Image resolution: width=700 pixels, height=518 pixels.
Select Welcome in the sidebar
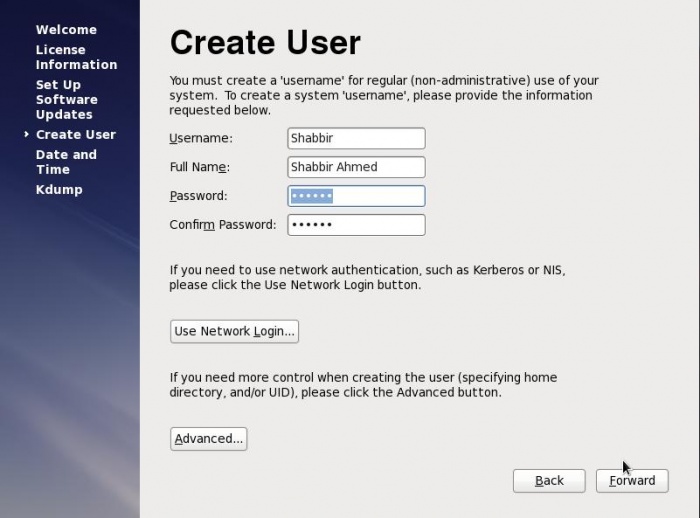[67, 29]
